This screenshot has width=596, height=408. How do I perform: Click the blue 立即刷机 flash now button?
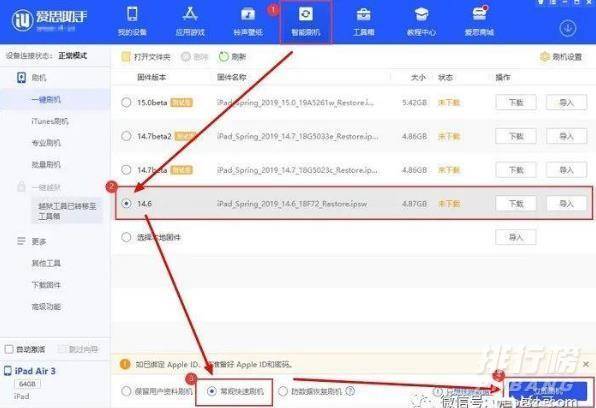(x=548, y=391)
